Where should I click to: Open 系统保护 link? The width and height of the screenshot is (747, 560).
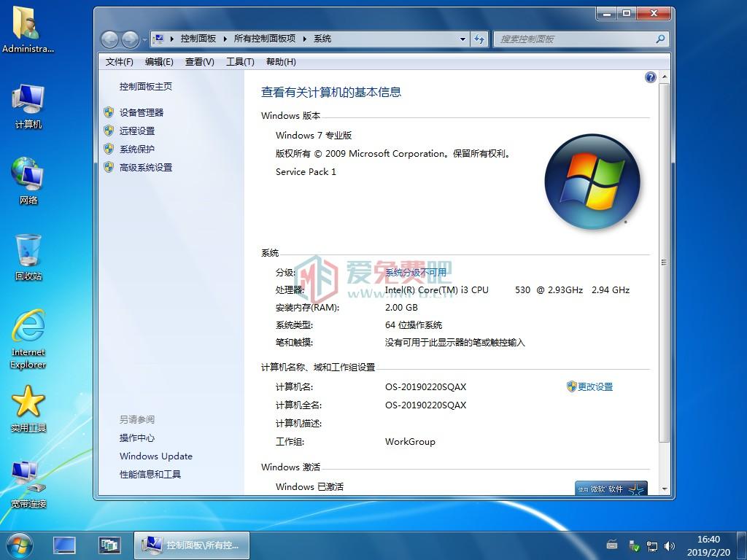coord(137,149)
